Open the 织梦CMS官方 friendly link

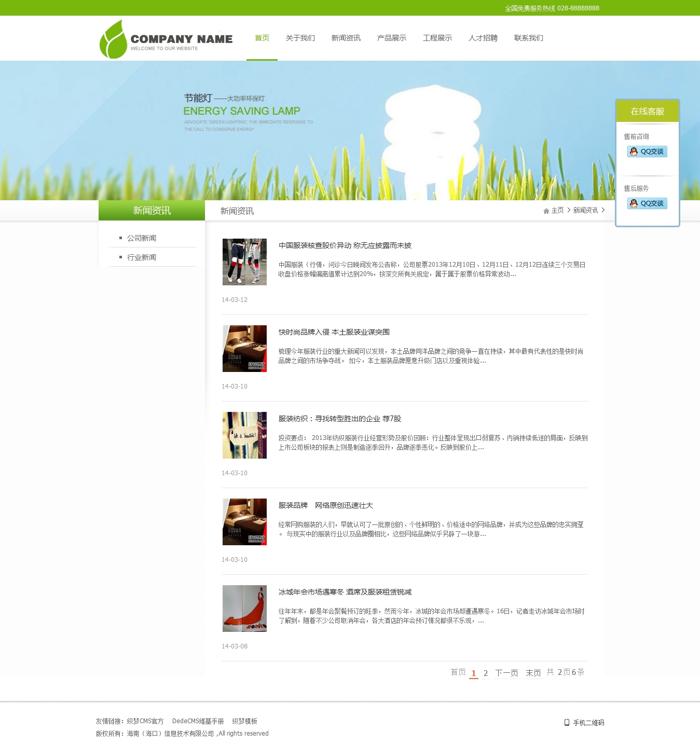[x=145, y=721]
